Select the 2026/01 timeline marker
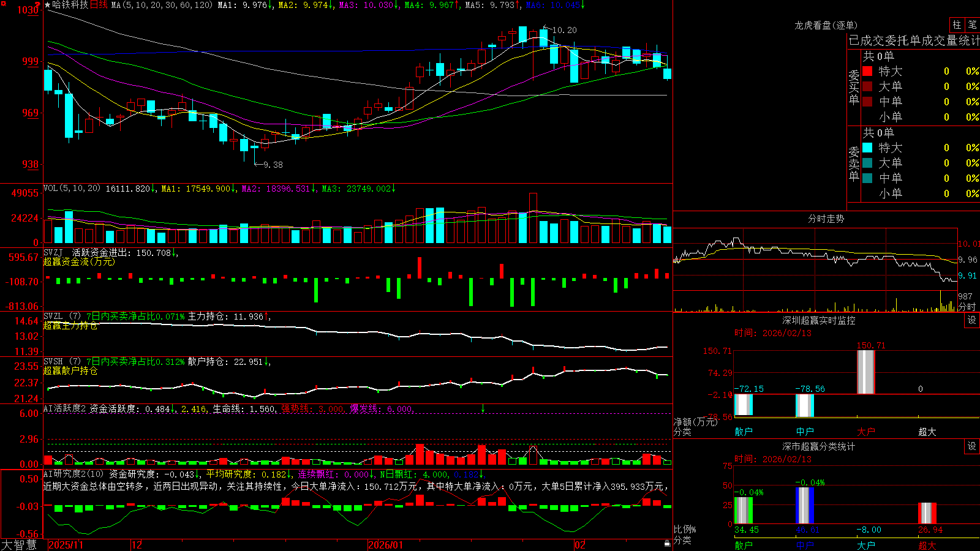This screenshot has width=980, height=551. [x=386, y=545]
